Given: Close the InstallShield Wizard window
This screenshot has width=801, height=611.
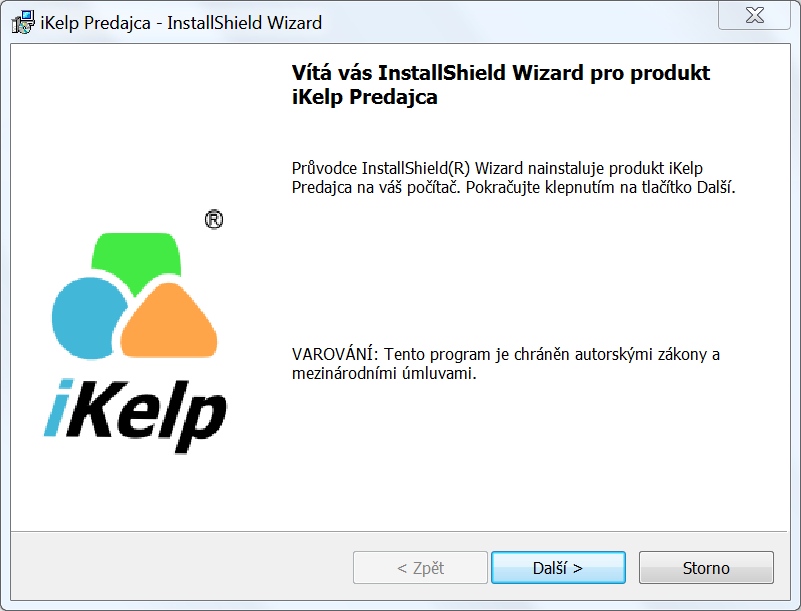Looking at the screenshot, I should pos(754,15).
